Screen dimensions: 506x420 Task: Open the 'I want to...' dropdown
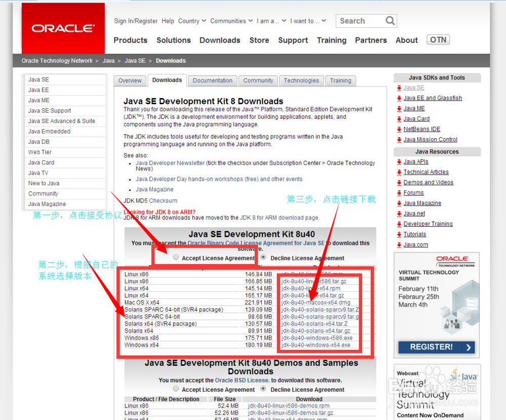pyautogui.click(x=308, y=21)
